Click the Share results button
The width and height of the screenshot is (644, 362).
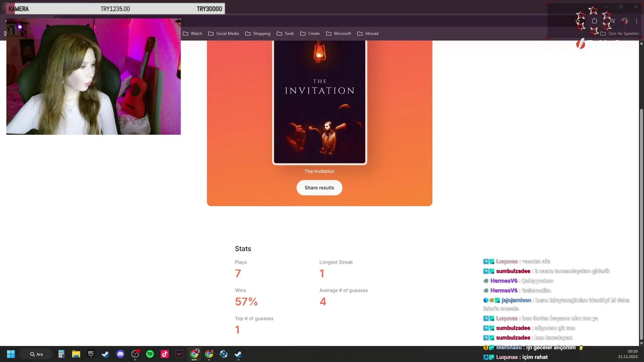(x=319, y=188)
